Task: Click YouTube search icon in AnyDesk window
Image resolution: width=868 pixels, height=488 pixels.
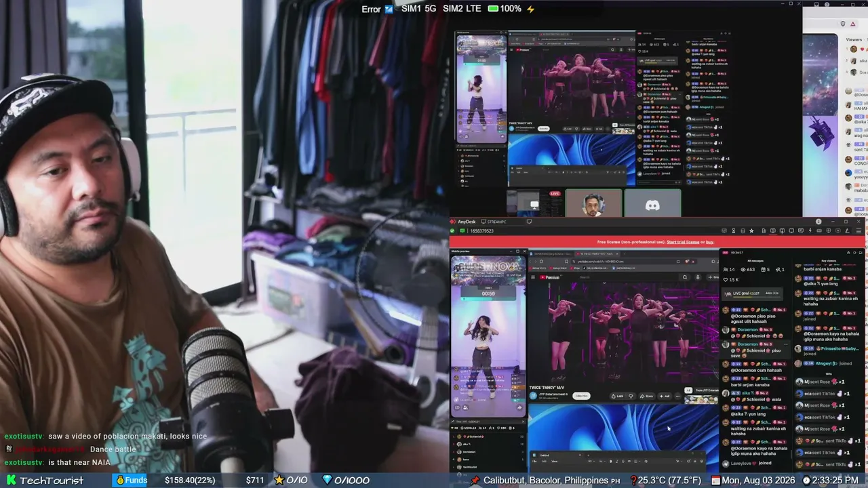Action: (x=685, y=277)
